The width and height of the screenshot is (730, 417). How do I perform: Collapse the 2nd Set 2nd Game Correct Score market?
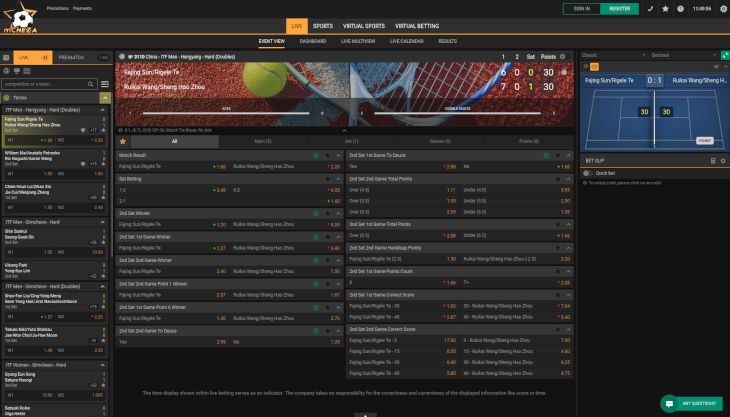pyautogui.click(x=568, y=330)
